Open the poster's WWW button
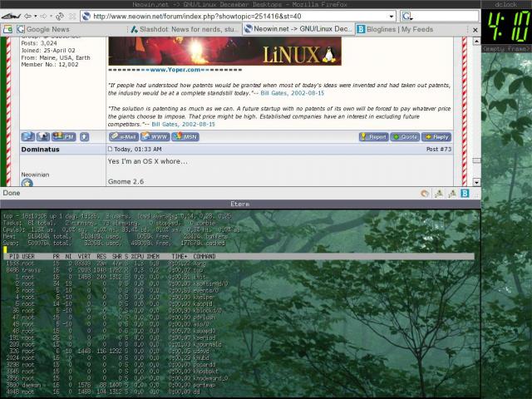The image size is (532, 399). tap(155, 136)
